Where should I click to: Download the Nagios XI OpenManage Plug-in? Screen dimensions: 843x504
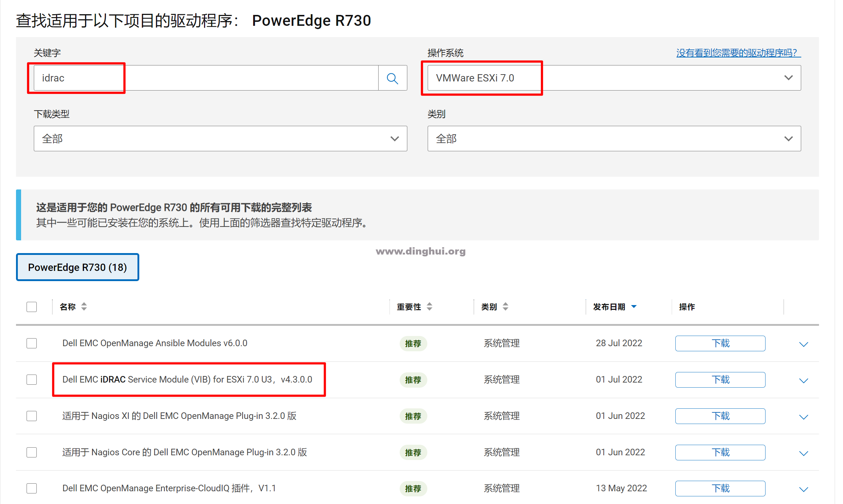(720, 416)
